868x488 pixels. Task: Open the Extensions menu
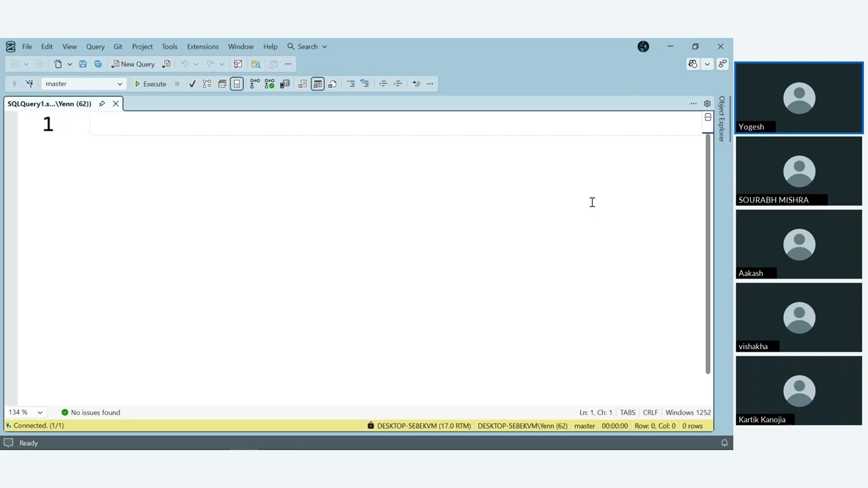pyautogui.click(x=203, y=47)
